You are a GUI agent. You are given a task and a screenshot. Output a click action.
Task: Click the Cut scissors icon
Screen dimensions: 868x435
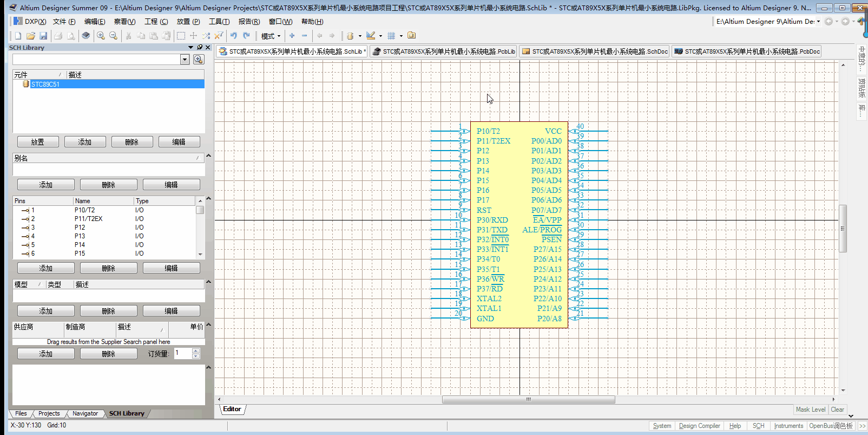[128, 36]
